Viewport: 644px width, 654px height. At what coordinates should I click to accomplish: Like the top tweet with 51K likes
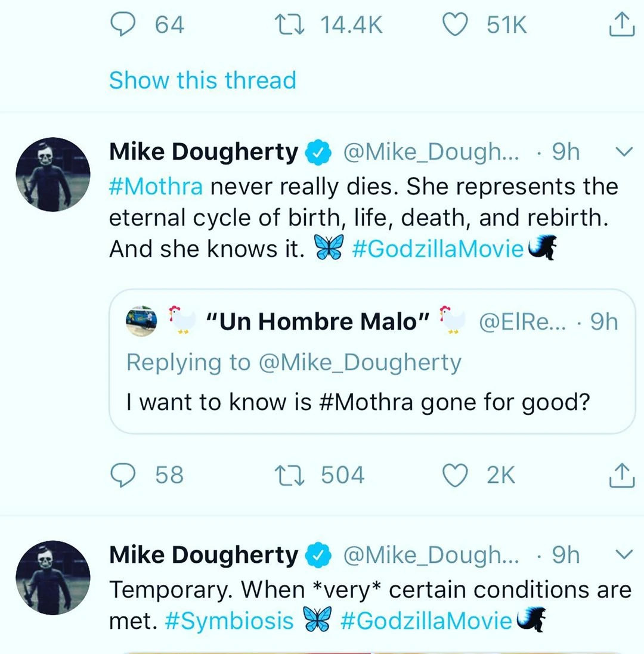click(x=456, y=24)
